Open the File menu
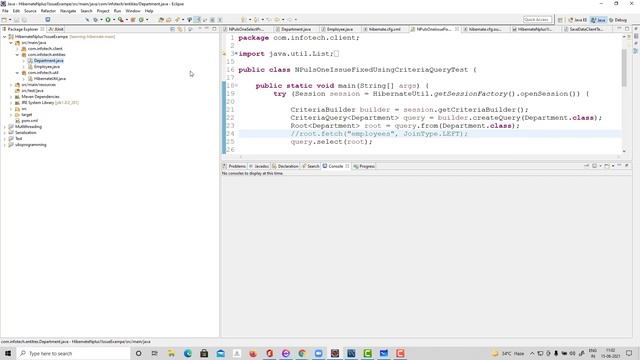This screenshot has width=640, height=360. pos(5,11)
